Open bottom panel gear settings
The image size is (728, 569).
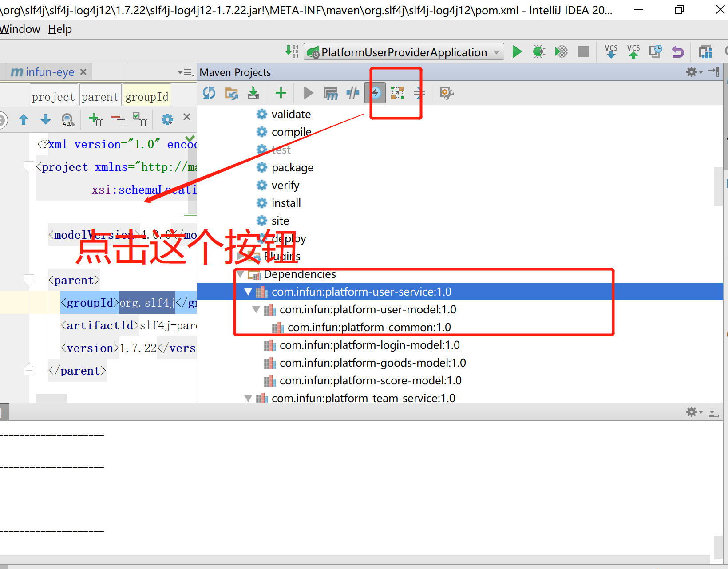click(x=694, y=412)
